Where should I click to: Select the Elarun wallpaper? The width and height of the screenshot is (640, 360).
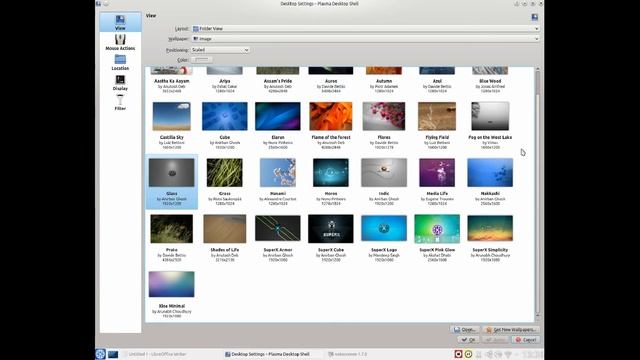278,125
